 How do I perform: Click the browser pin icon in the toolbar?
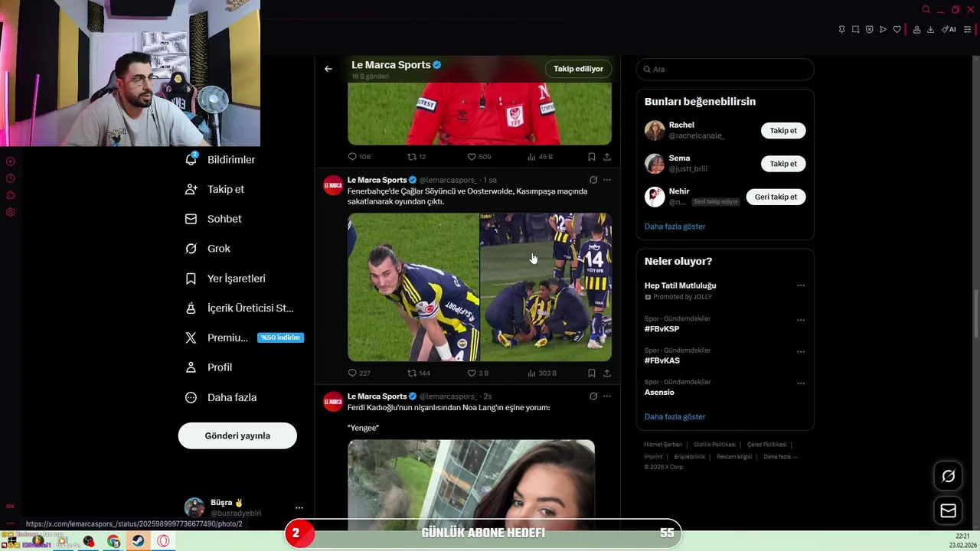(x=841, y=29)
